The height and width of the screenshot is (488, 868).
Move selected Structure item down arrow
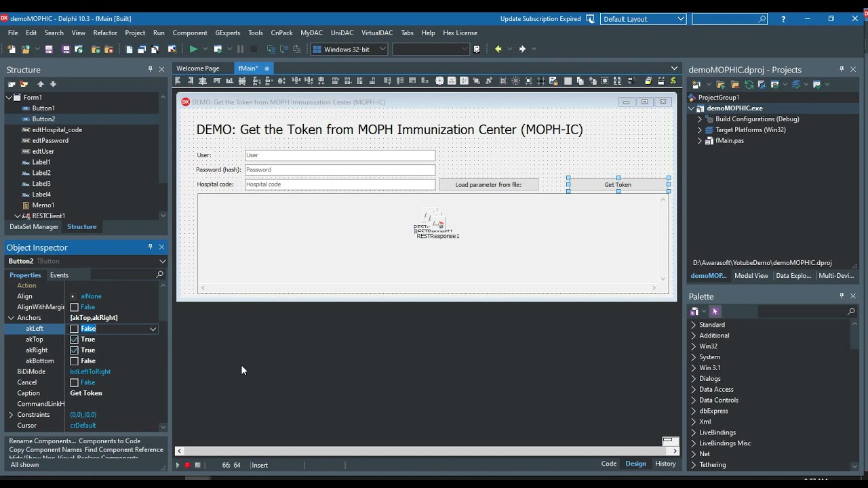[x=53, y=84]
